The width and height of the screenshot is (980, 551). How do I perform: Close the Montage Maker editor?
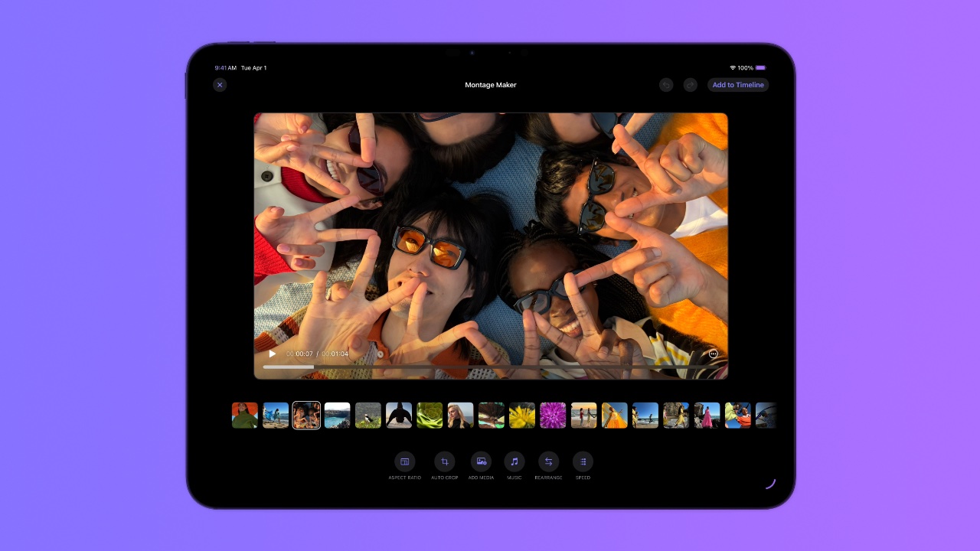pos(220,85)
